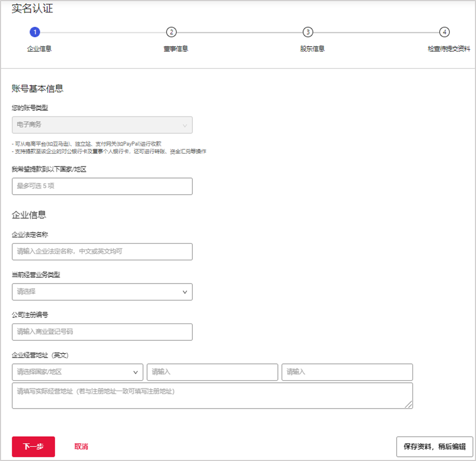Select the 检查待提交资料 step label

pyautogui.click(x=449, y=48)
